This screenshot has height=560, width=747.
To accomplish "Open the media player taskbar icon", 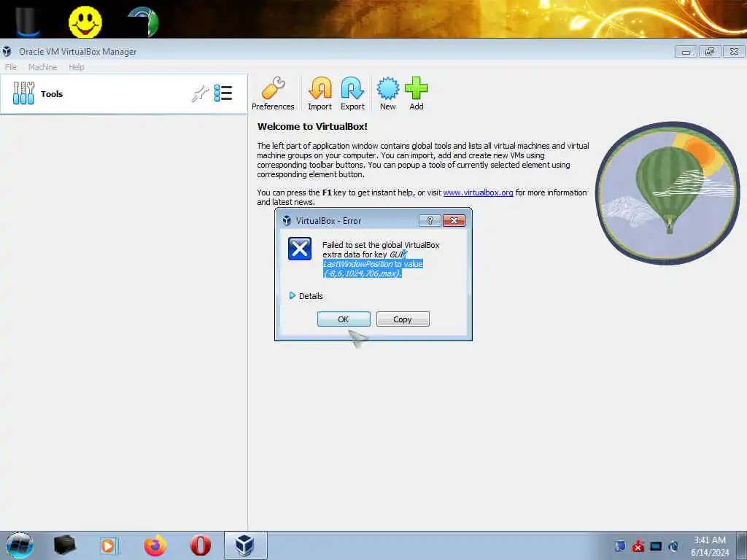I will coord(108,545).
